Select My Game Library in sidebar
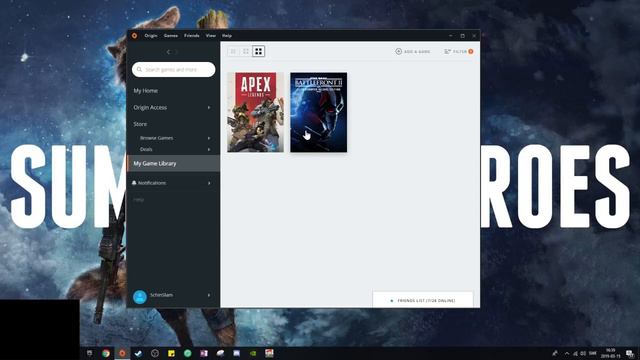Image resolution: width=640 pixels, height=360 pixels. coord(173,163)
